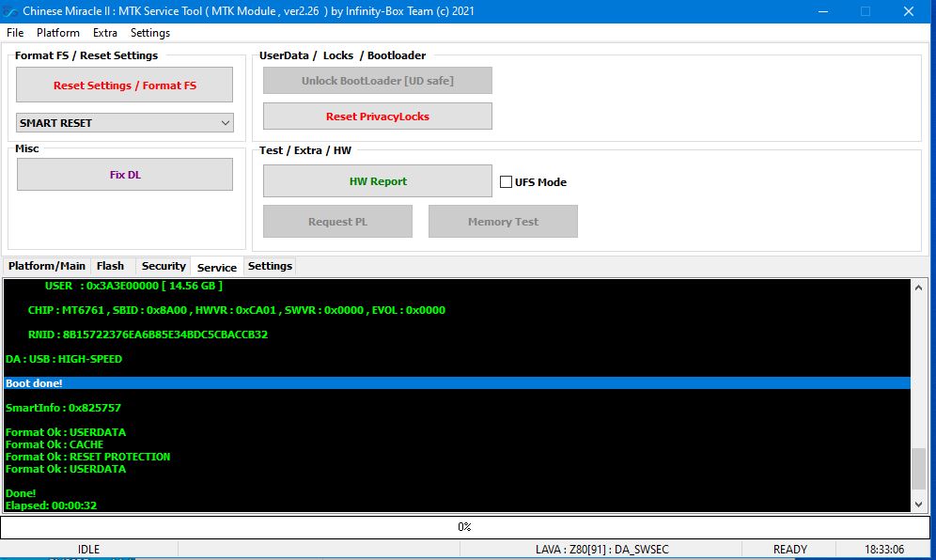Image resolution: width=936 pixels, height=560 pixels.
Task: Click the Reset PrivacyLocks button
Action: (377, 117)
